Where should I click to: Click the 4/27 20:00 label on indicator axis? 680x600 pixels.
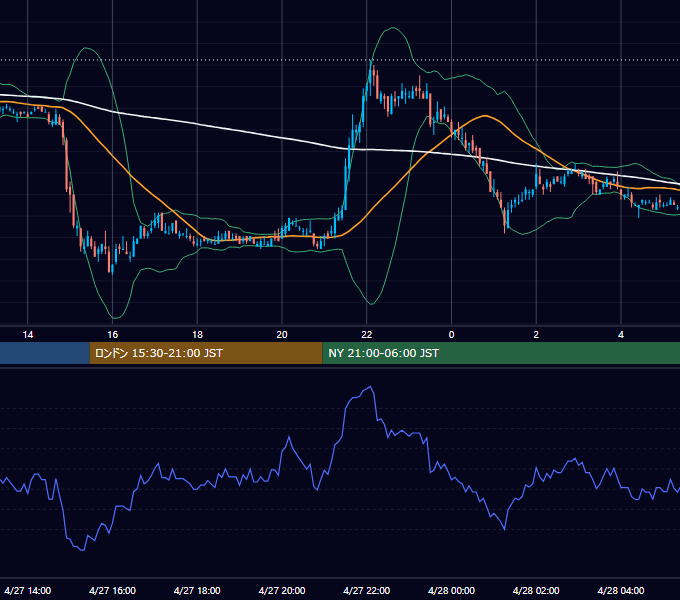coord(282,590)
